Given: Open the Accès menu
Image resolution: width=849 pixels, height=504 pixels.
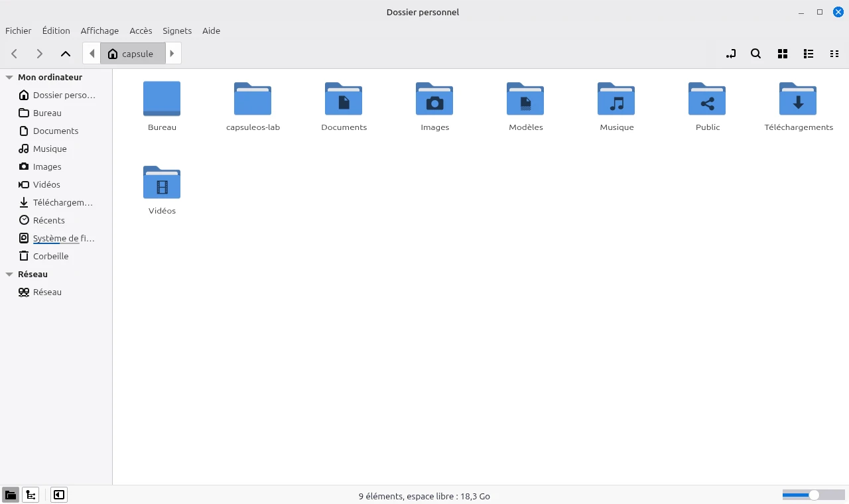Looking at the screenshot, I should tap(141, 31).
